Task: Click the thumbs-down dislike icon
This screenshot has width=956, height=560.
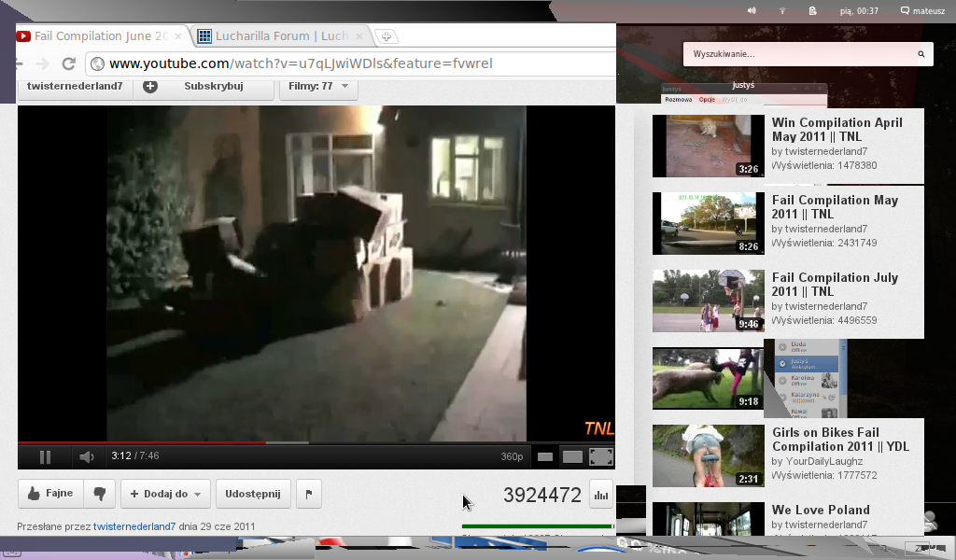Action: tap(99, 494)
